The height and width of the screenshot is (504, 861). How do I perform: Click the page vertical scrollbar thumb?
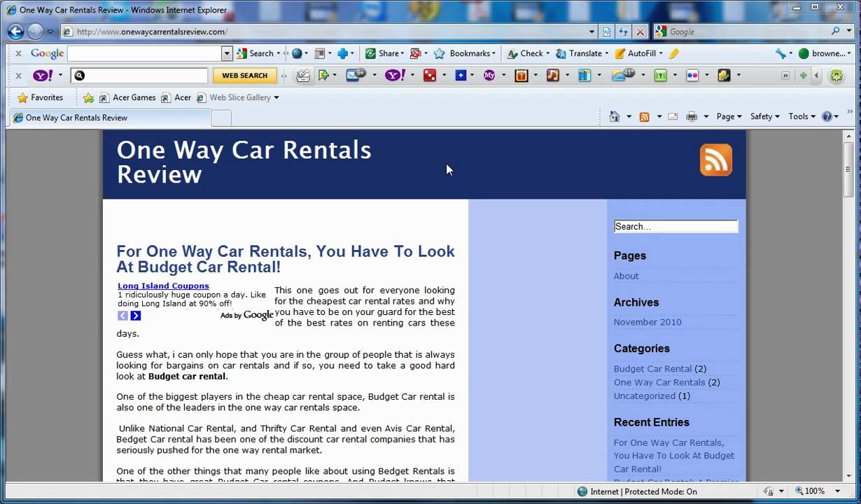(848, 169)
